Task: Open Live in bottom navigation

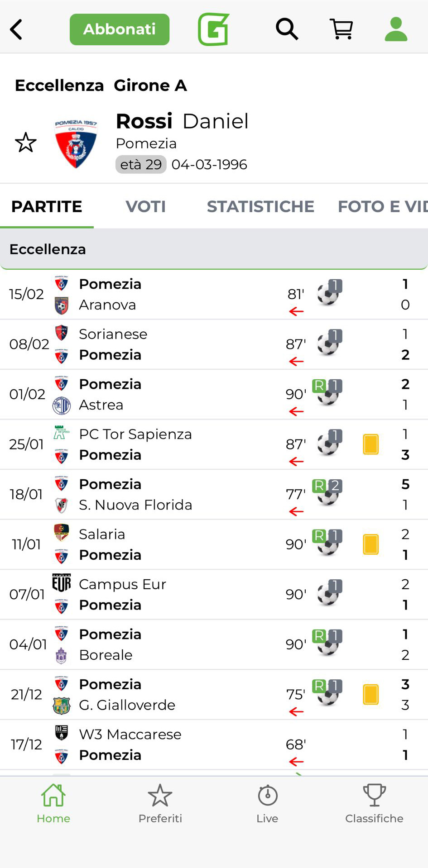Action: [x=267, y=804]
